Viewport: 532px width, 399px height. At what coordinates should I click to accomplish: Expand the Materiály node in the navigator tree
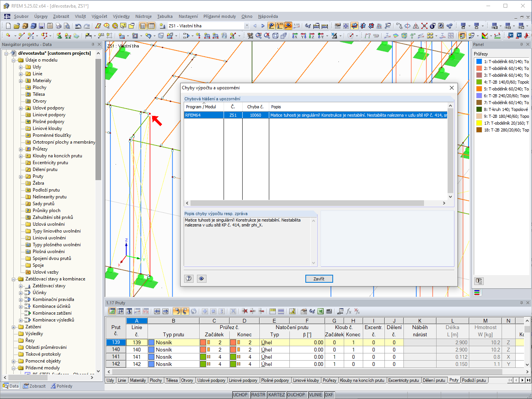pyautogui.click(x=21, y=81)
